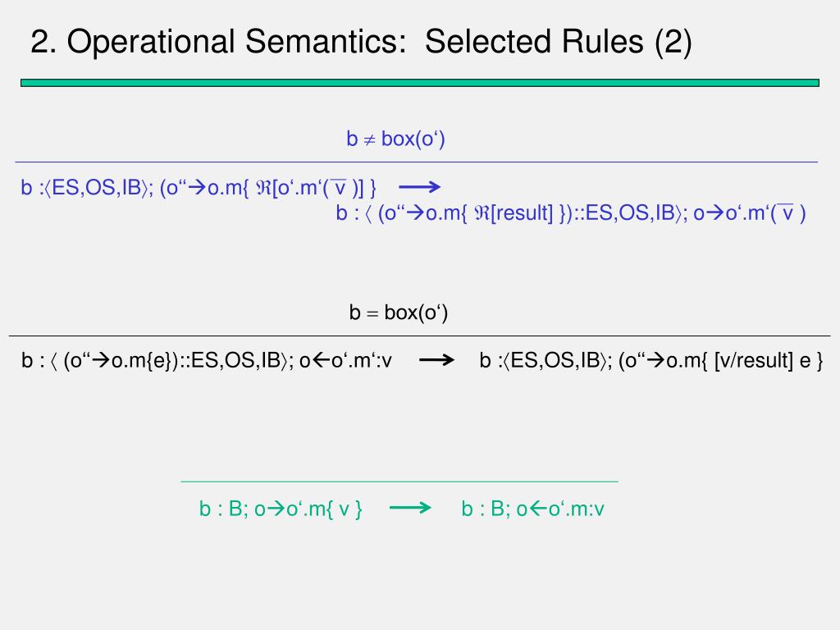The height and width of the screenshot is (630, 840).
Task: Click the black premise 'b = box(o')'
Action: 398,313
